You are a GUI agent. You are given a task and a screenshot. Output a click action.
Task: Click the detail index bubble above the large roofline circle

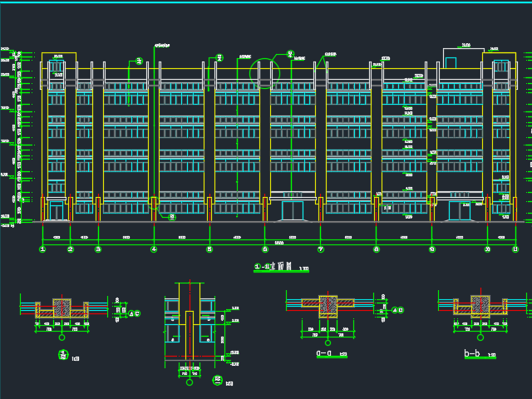pos(290,55)
